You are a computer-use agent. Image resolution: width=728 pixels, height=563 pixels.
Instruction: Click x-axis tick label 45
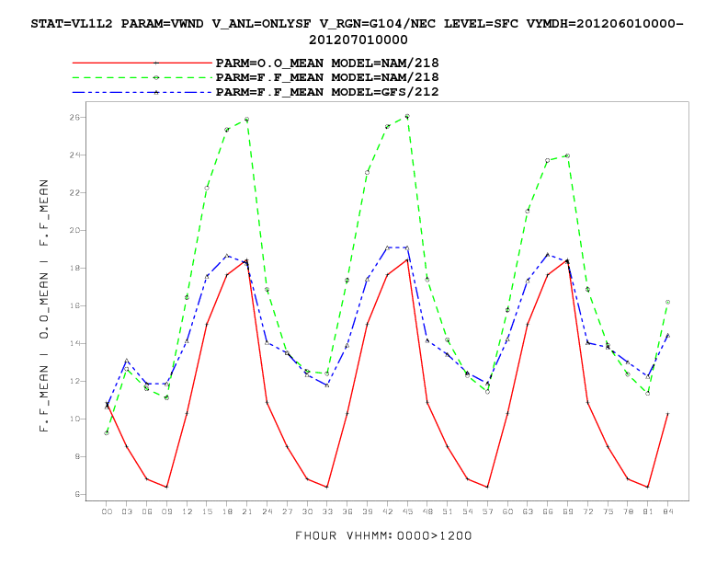pos(407,511)
